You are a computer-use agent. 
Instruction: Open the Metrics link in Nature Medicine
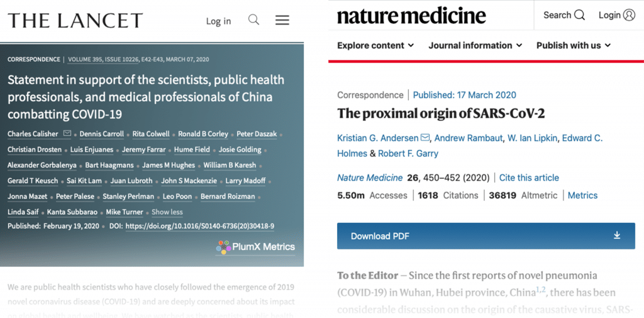click(582, 195)
